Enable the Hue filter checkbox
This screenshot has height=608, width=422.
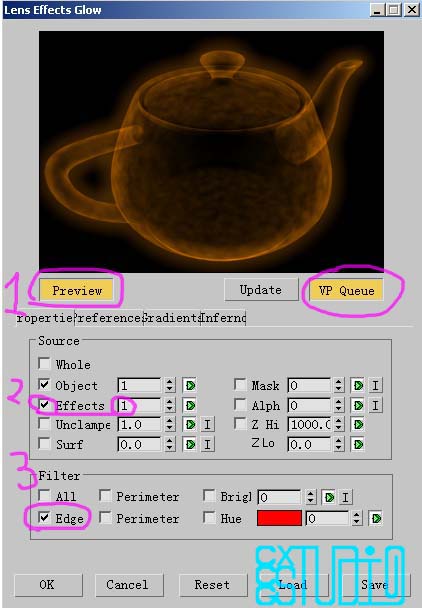(x=209, y=518)
